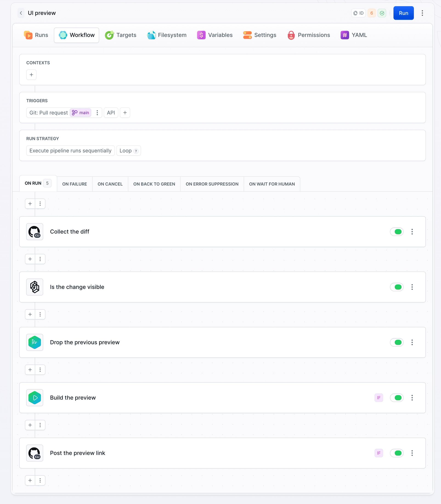Select the ON RUN tab
The width and height of the screenshot is (441, 504).
(38, 183)
